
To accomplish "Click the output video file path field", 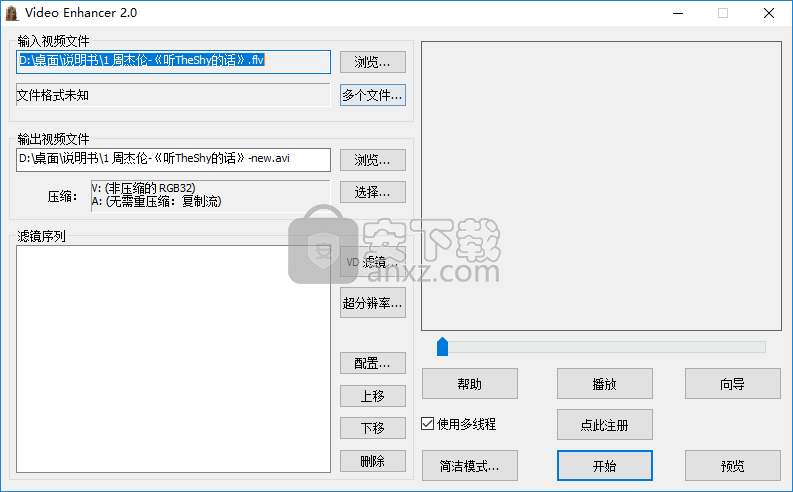I will pos(173,160).
